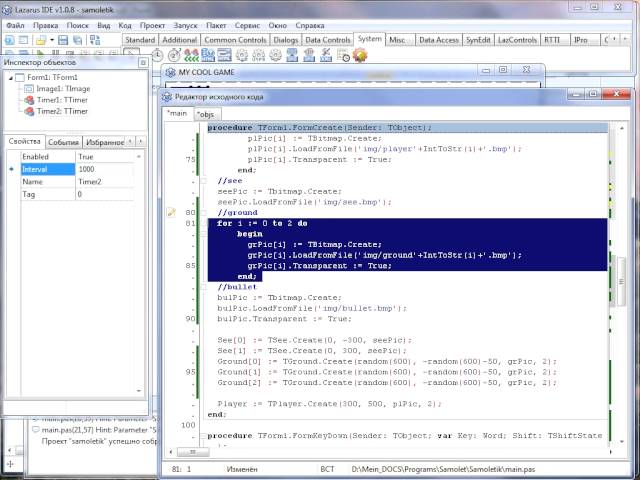This screenshot has height=480, width=640.
Task: Click the Timer2 component icon in the tree
Action: pyautogui.click(x=29, y=111)
